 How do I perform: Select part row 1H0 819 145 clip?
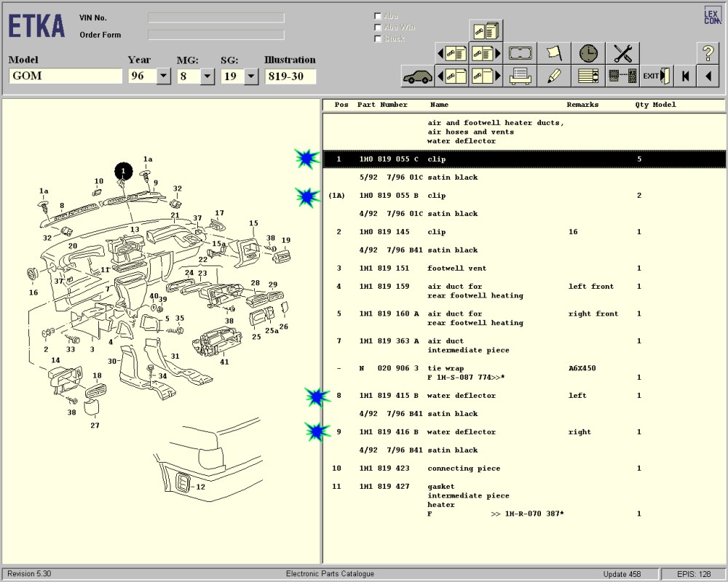(x=524, y=231)
